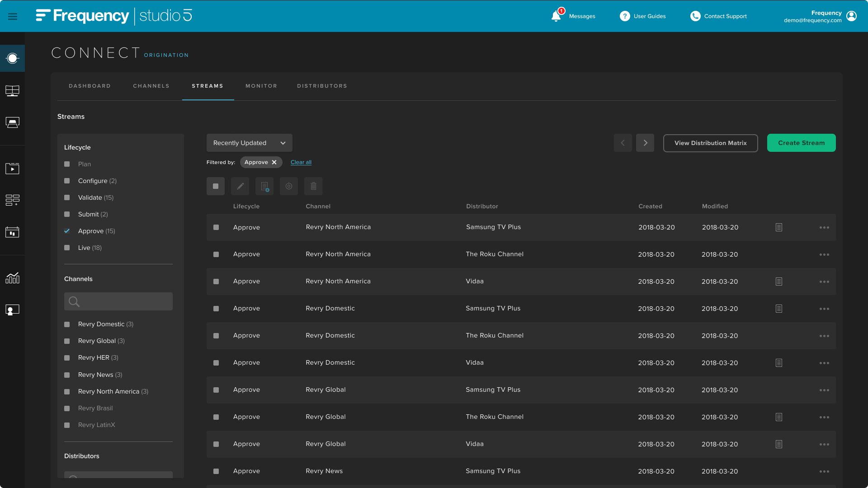The height and width of the screenshot is (488, 868).
Task: Select the Streams tab
Action: point(208,86)
